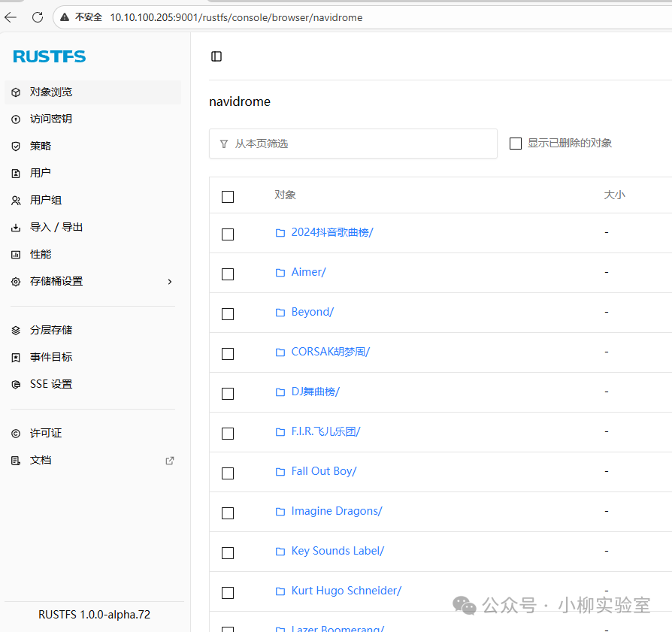Open the DJ舞曲榜/ folder link
Viewport: 672px width, 632px height.
(x=316, y=392)
